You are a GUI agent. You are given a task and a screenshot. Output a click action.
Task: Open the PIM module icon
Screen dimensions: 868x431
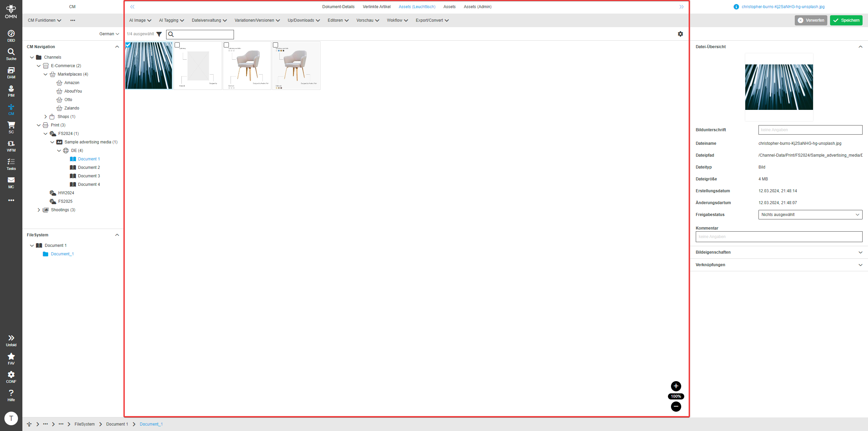pos(11,91)
